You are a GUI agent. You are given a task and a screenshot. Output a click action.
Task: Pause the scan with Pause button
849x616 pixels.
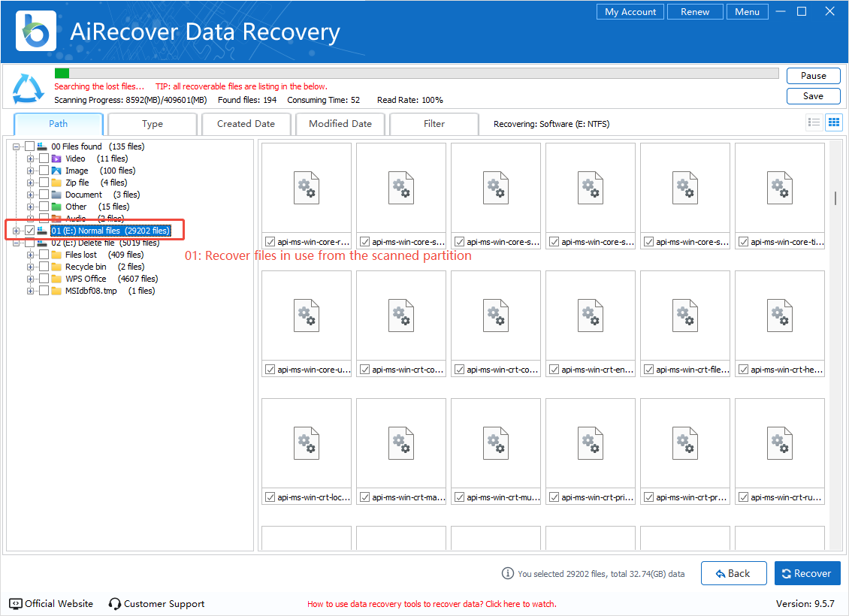[813, 76]
